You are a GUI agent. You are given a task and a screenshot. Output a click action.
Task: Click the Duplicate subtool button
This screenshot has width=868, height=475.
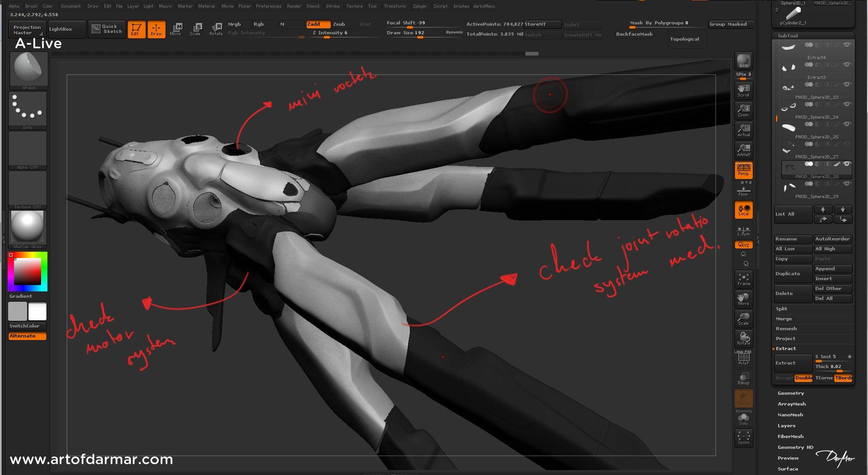click(x=793, y=274)
